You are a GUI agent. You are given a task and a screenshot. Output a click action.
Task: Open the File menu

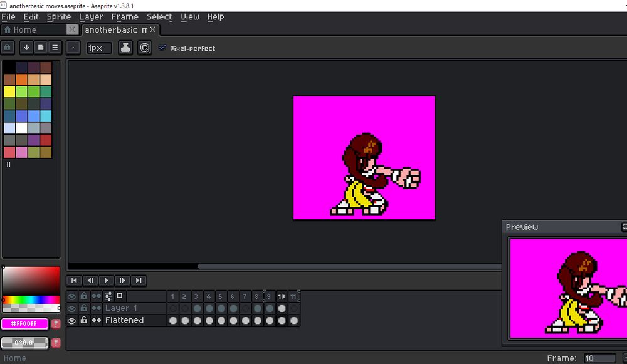tap(8, 17)
